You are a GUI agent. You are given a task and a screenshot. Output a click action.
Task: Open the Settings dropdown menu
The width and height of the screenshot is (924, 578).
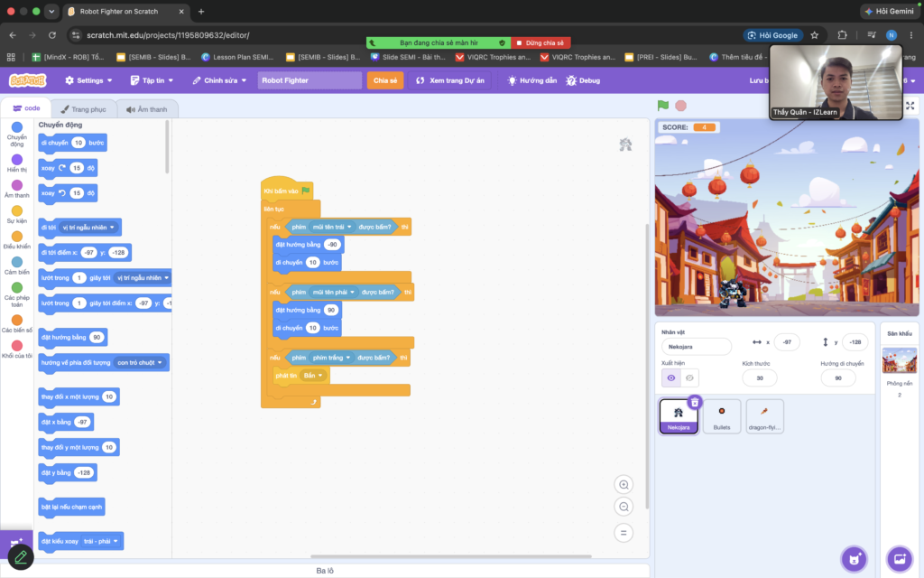click(88, 80)
